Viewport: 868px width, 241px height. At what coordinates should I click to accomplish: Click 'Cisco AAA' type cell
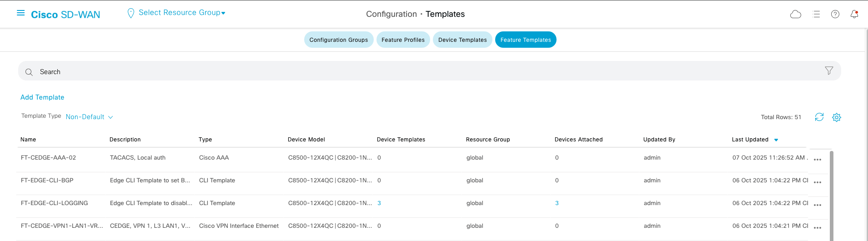214,158
